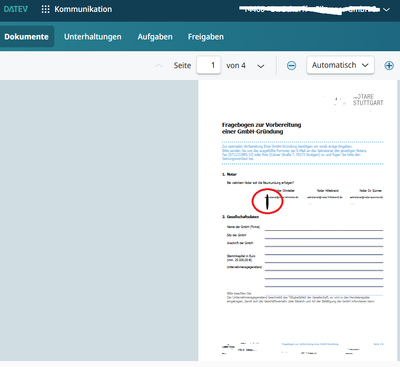Click the '1. Notar' section heading
400x367 pixels.
click(x=229, y=174)
